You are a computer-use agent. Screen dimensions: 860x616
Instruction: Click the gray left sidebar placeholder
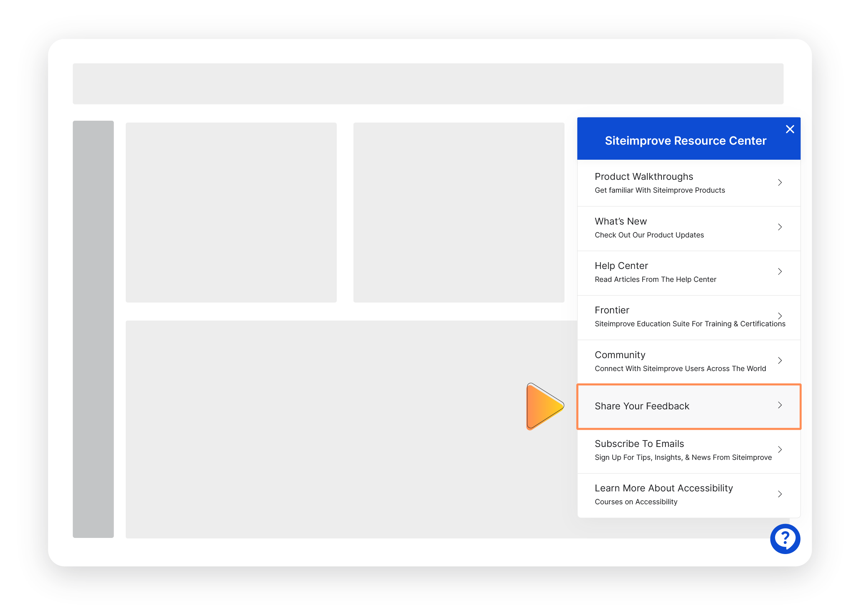pos(92,329)
